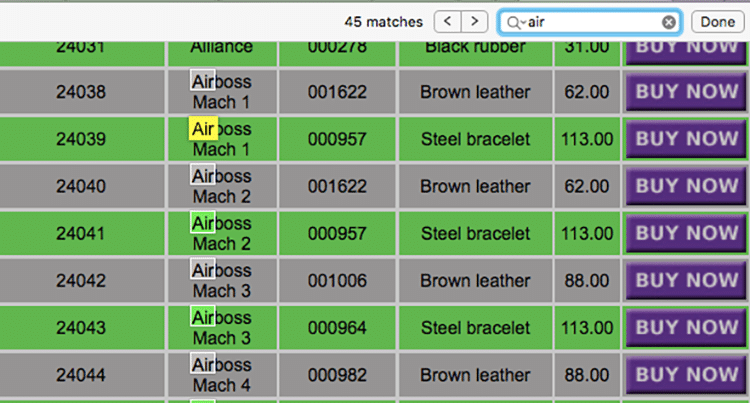Click Airboss Mach 4 in row 24044
750x403 pixels.
pyautogui.click(x=221, y=374)
